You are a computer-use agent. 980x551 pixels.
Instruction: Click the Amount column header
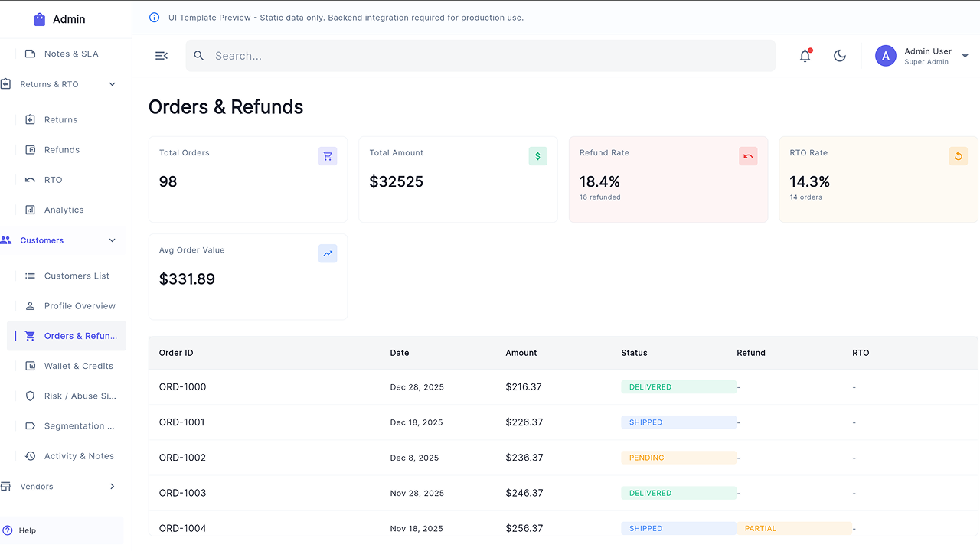[x=521, y=353]
